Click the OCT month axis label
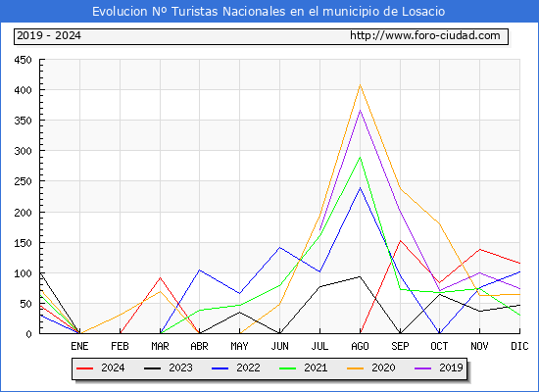 (439, 346)
